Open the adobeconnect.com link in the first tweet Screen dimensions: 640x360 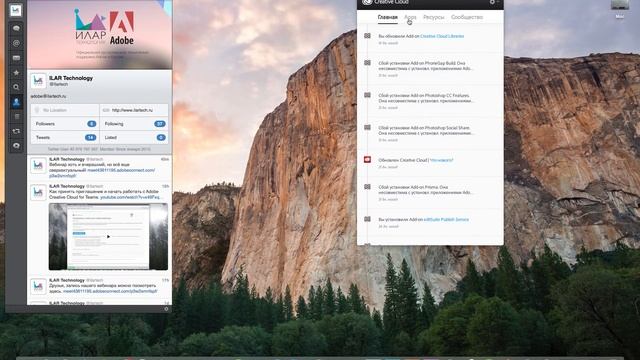(121, 170)
